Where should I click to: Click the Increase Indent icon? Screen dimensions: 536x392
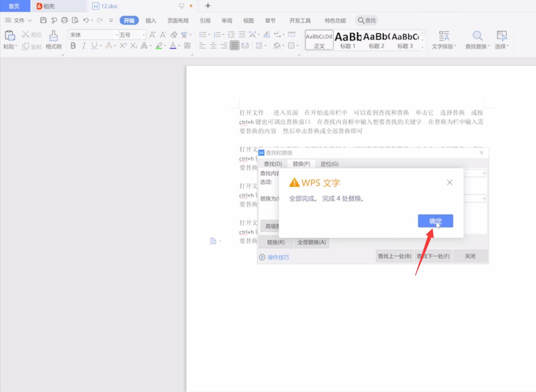[x=242, y=35]
